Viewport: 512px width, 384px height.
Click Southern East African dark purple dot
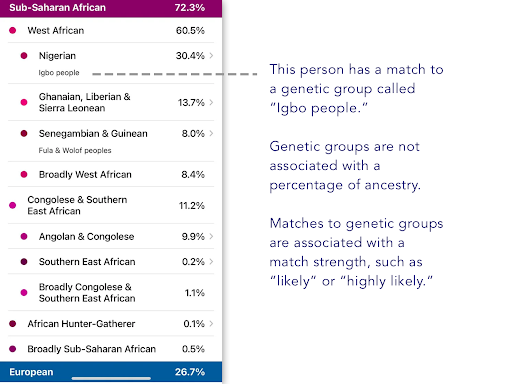24,262
